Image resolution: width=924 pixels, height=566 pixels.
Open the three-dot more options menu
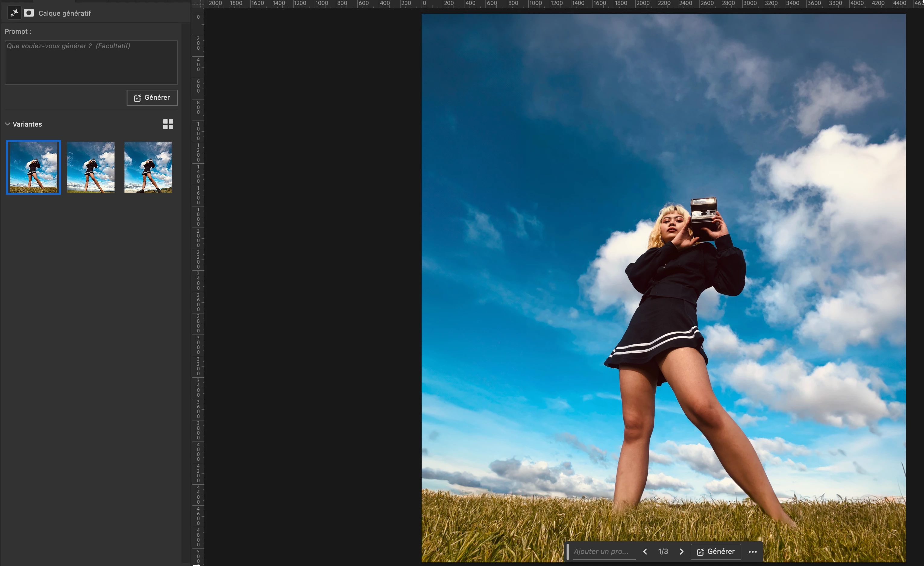pyautogui.click(x=753, y=552)
